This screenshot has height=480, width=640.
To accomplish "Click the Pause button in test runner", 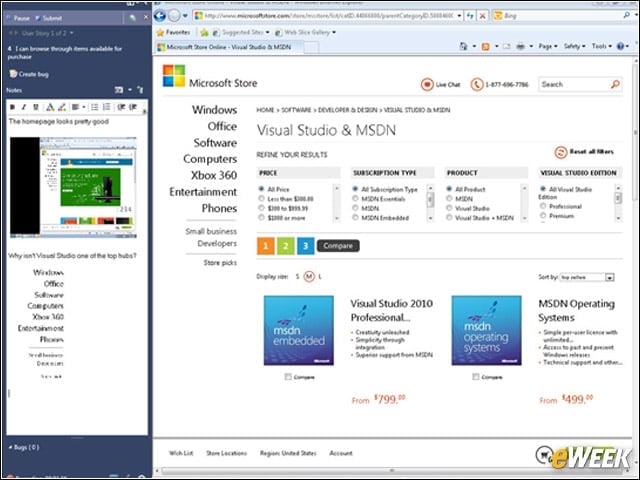I will click(x=18, y=18).
